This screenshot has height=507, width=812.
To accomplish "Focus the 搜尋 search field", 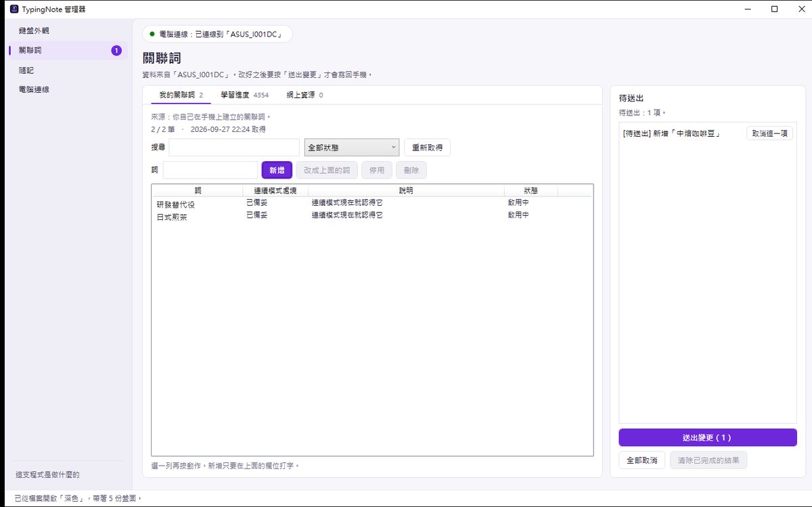I will click(234, 148).
